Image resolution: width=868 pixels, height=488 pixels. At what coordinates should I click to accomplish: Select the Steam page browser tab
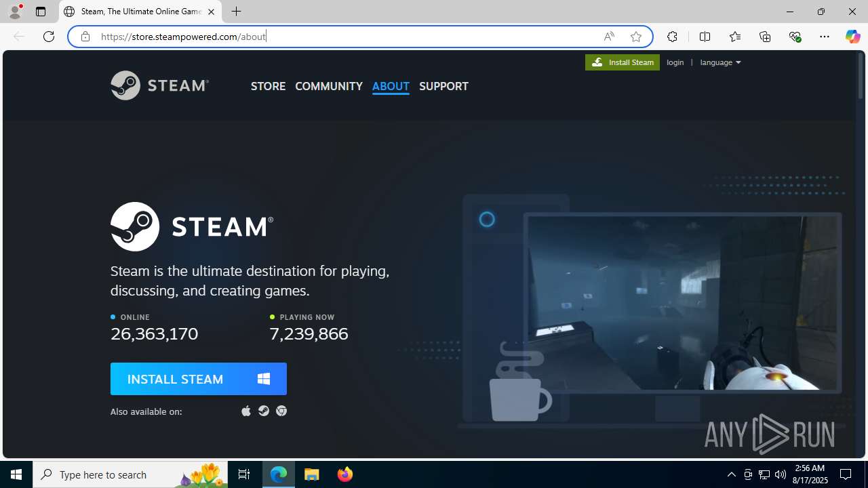point(140,12)
